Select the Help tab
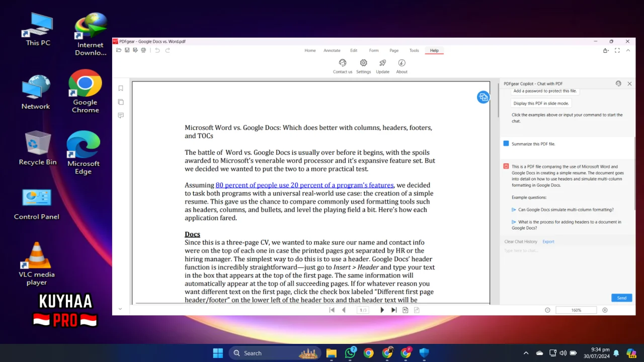 [x=434, y=50]
